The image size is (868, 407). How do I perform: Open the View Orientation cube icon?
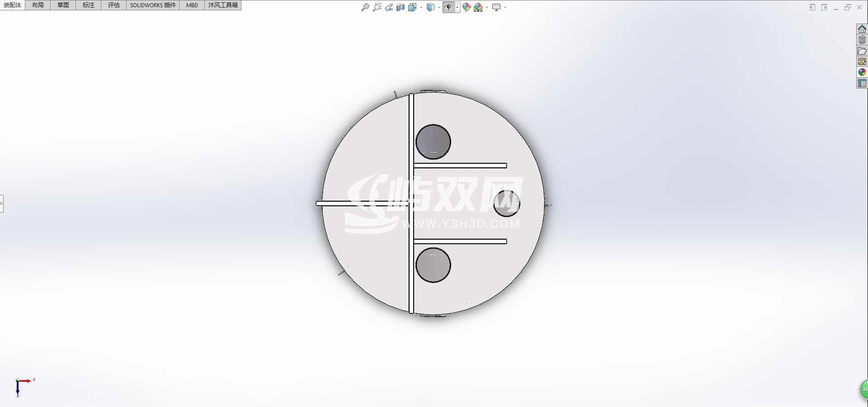(x=412, y=7)
